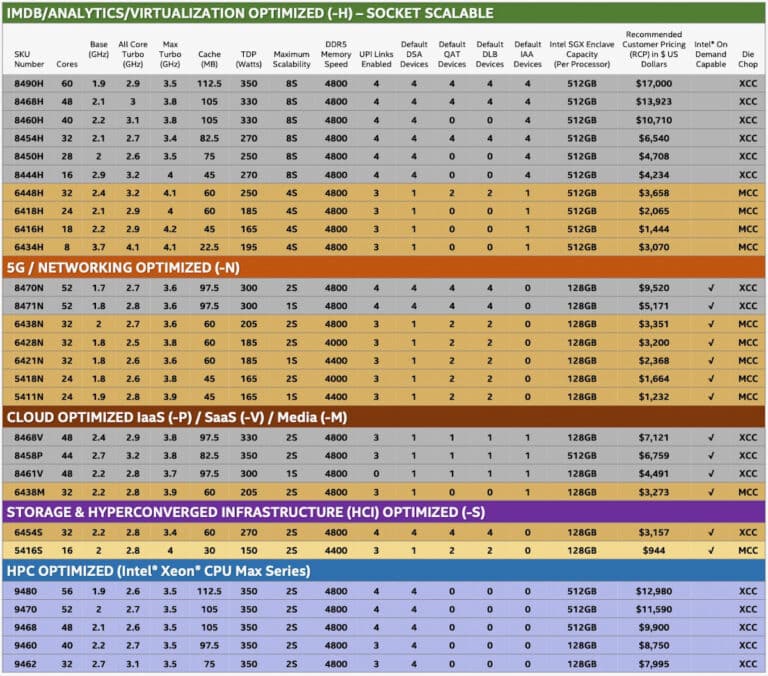Viewport: 768px width, 676px height.
Task: Select SKU 6428N
Action: pyautogui.click(x=29, y=342)
